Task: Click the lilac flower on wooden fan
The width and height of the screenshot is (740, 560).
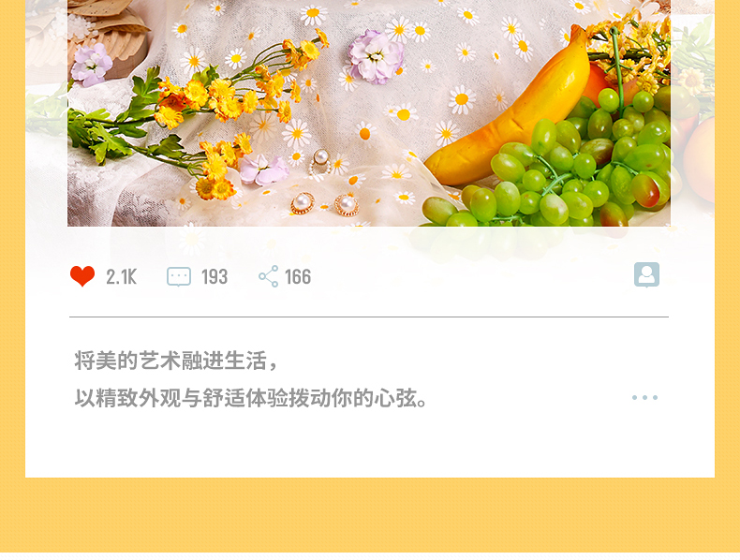Action: 92,65
